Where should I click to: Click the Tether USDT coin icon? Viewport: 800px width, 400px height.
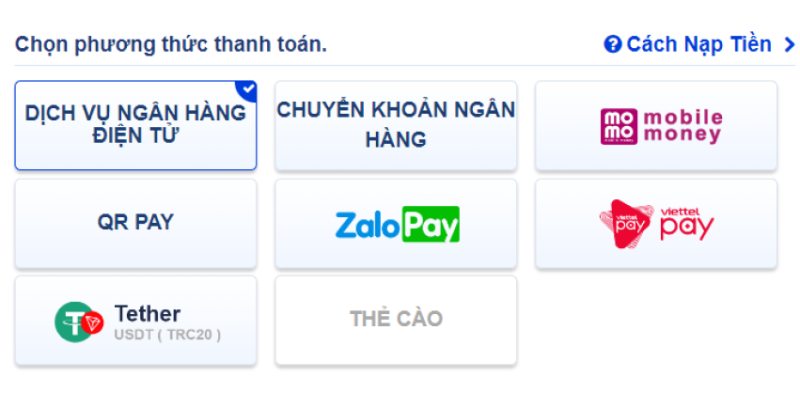tap(79, 321)
